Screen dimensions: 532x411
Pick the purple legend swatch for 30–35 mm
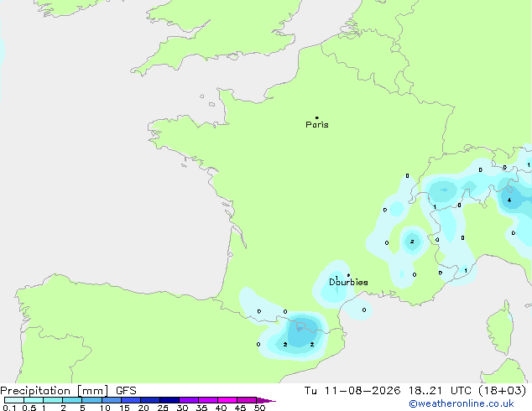coord(189,400)
